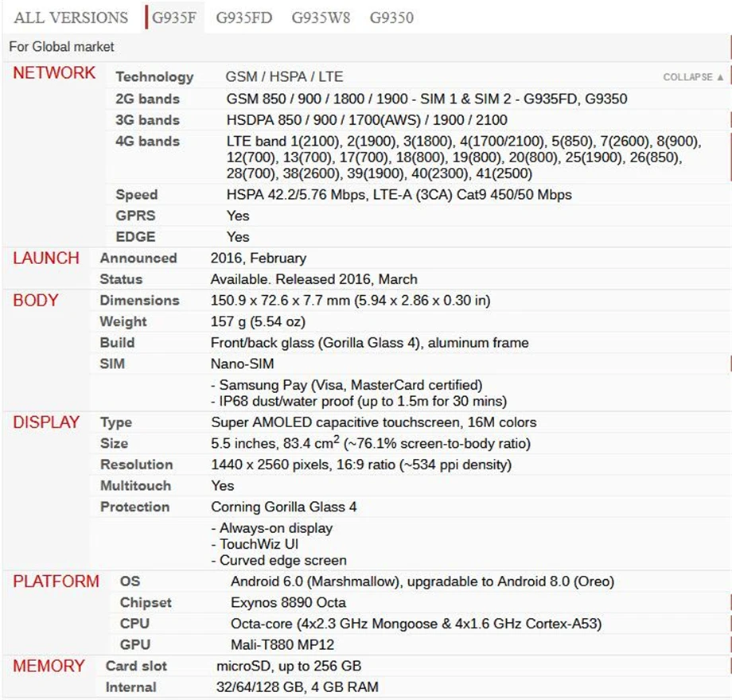Click the 'For Global market' note
Viewport: 732px width, 700px height.
(x=61, y=47)
